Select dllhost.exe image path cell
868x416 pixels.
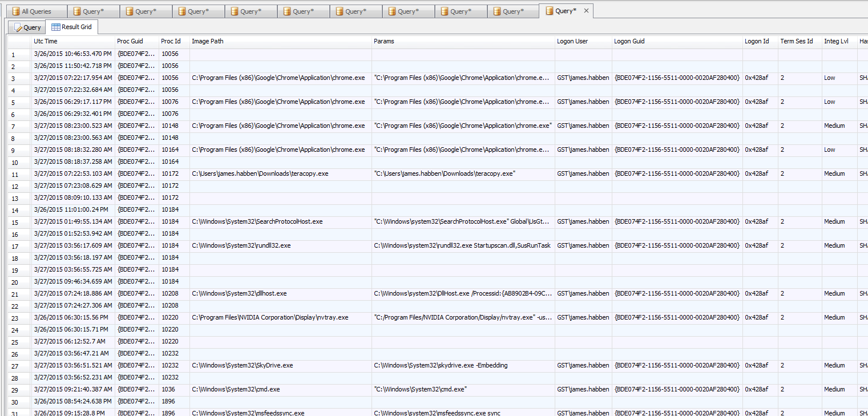[x=281, y=293]
